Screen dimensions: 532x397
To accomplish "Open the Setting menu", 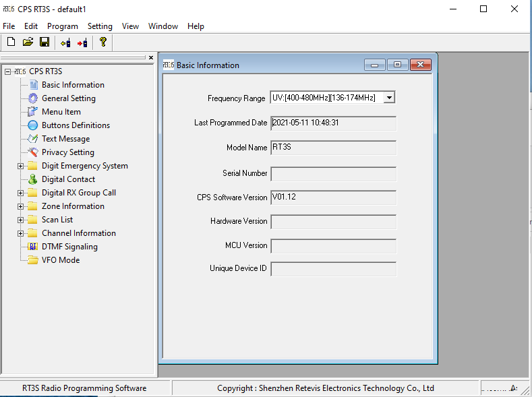I will point(100,26).
